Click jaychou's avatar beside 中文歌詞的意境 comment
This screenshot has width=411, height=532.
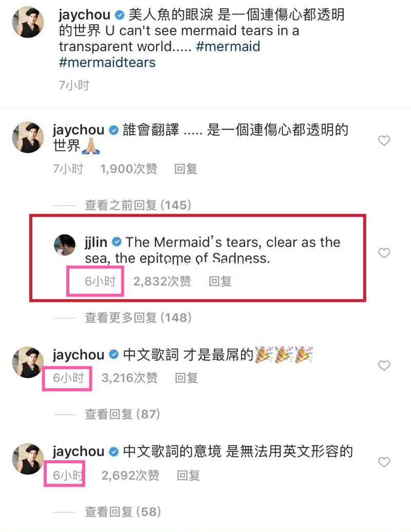[27, 458]
